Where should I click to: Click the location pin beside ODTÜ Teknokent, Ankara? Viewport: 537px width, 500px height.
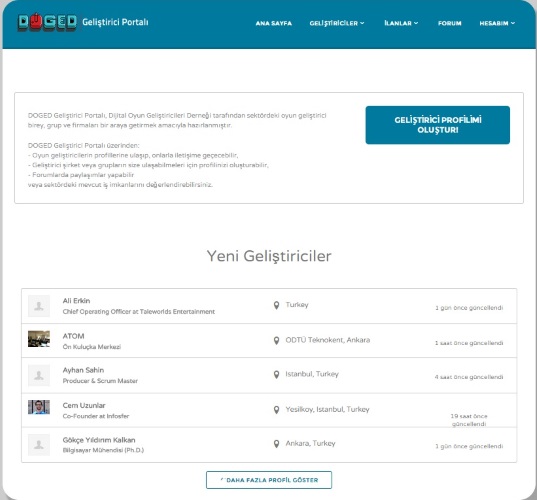click(276, 340)
